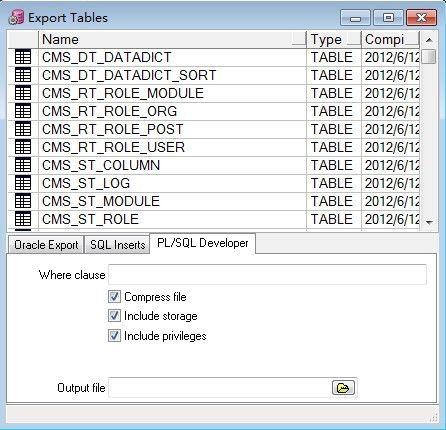The width and height of the screenshot is (446, 430).
Task: Select the CMS_RT_ROLE_ORG table row
Action: 213,111
